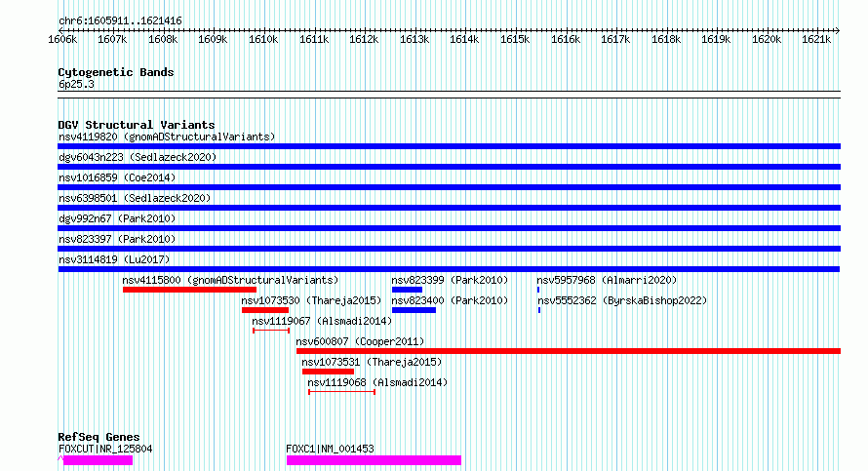
Task: Click the nsv5552362 (ByrskaBishop2022) label
Action: [622, 300]
